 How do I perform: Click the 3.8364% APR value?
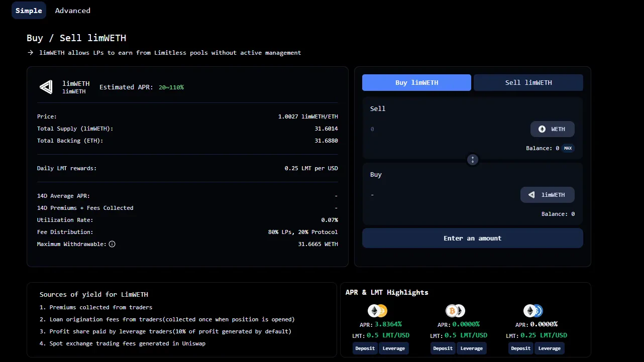coord(388,324)
